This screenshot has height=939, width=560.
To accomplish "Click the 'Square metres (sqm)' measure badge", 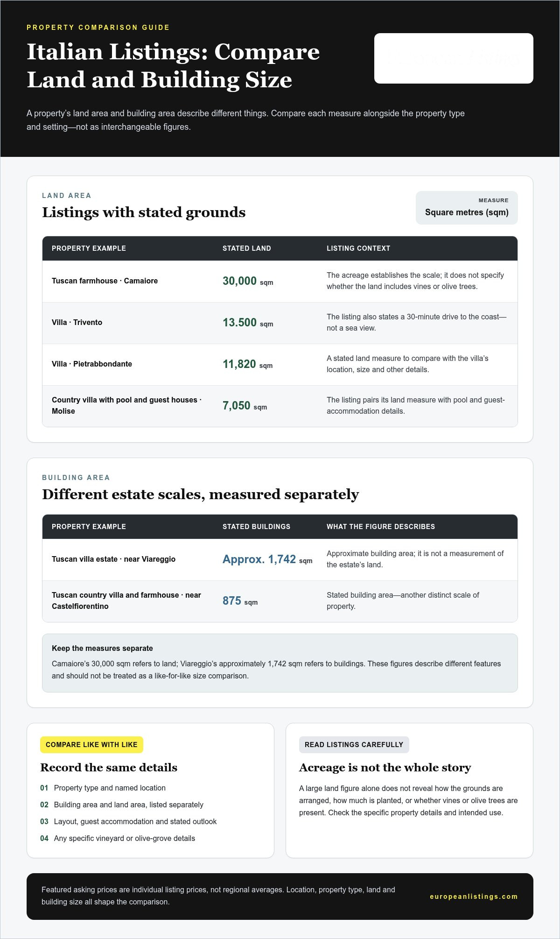I will [x=467, y=208].
